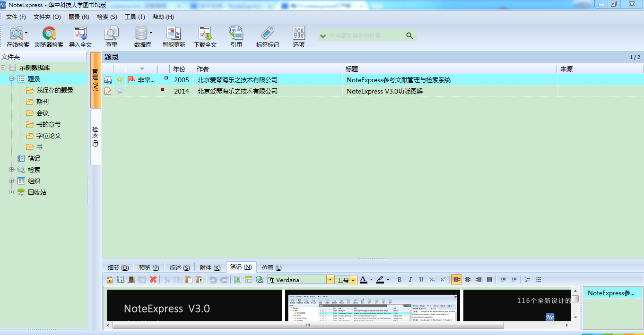Sort records by the 来源 column header
The height and width of the screenshot is (335, 644).
pyautogui.click(x=600, y=69)
